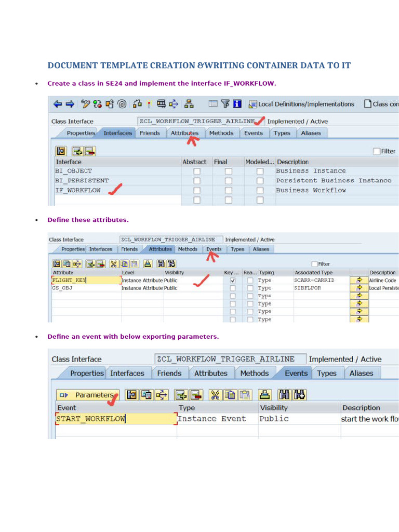The image size is (399, 532).
Task: Click print icon in Events toolbar
Action: pyautogui.click(x=265, y=395)
